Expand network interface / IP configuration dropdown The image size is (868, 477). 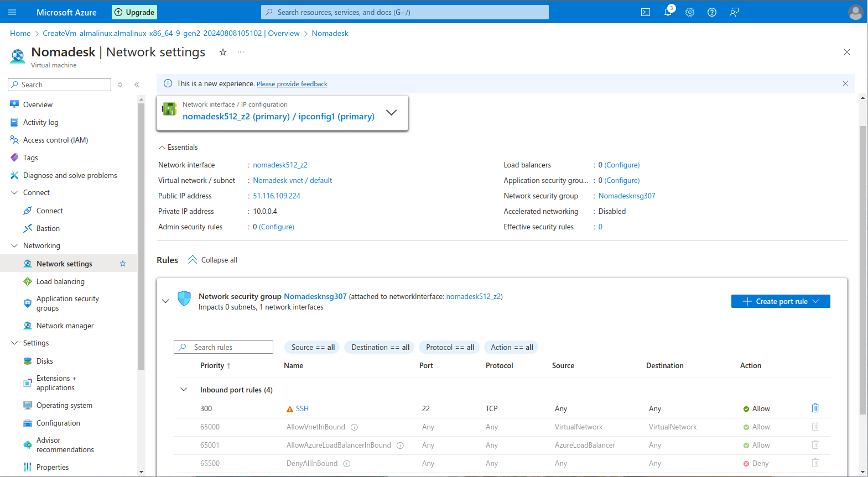(391, 113)
